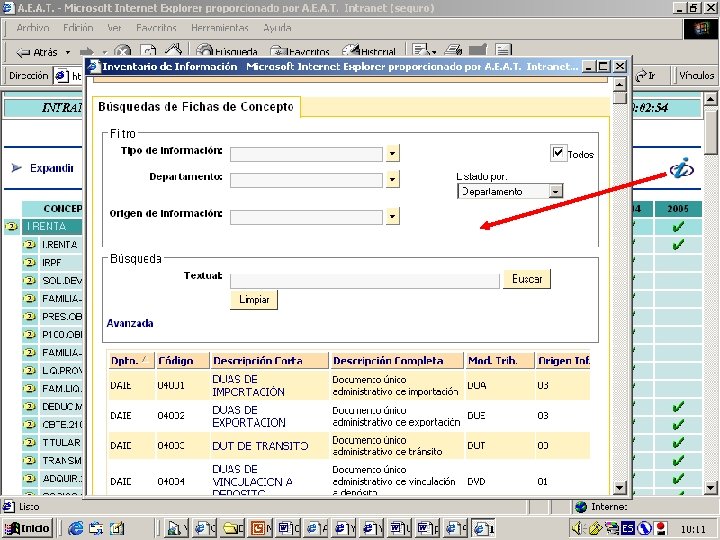Click the Buscar button
This screenshot has width=720, height=540.
[527, 279]
